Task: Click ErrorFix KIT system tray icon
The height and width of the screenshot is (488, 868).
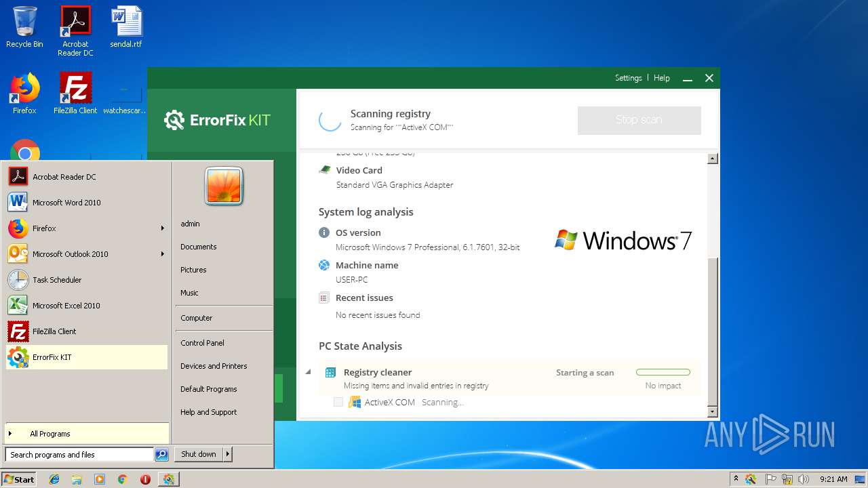Action: [751, 479]
